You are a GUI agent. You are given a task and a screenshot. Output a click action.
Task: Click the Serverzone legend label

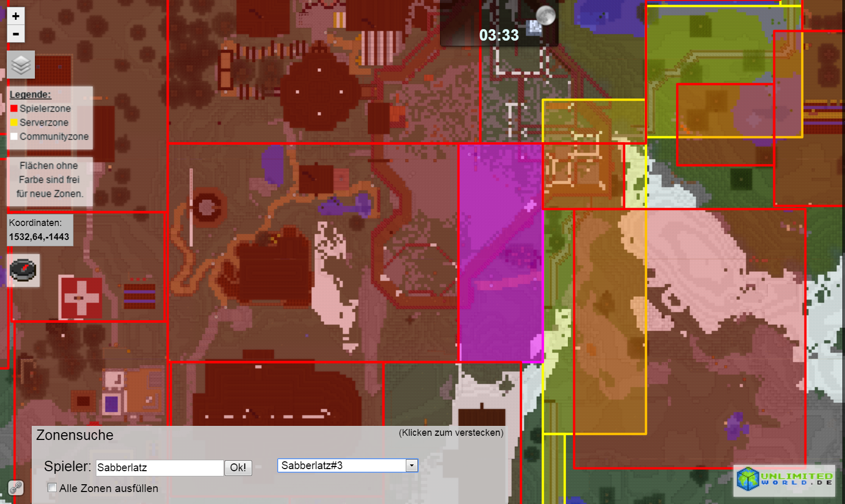[x=44, y=122]
